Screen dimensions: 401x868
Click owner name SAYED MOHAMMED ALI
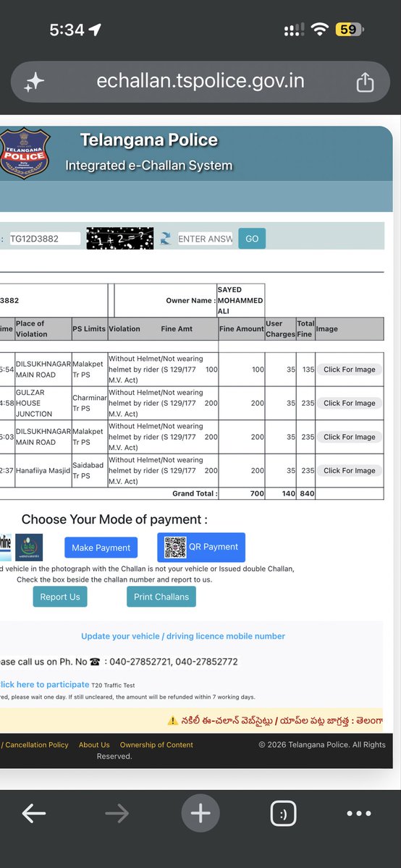(x=240, y=300)
